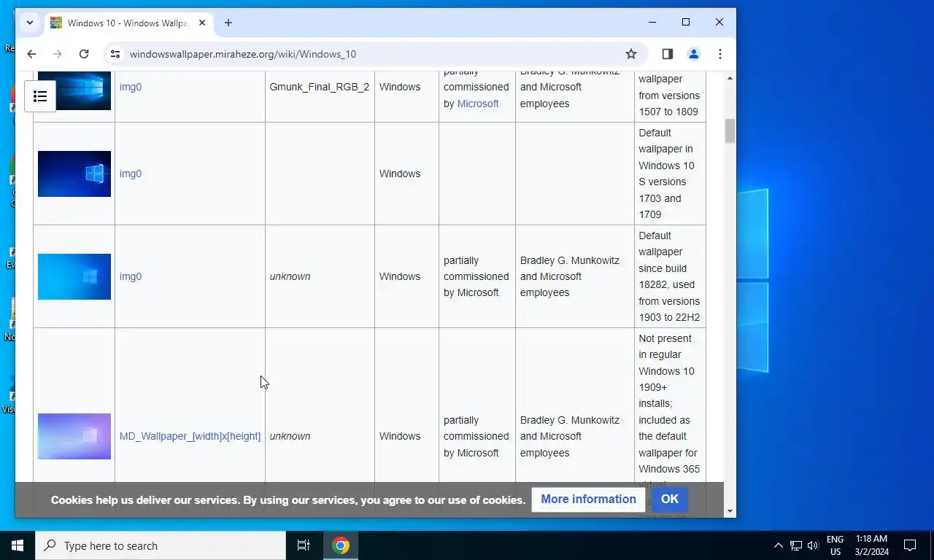Open img0 link in build 18282 row

click(x=131, y=276)
